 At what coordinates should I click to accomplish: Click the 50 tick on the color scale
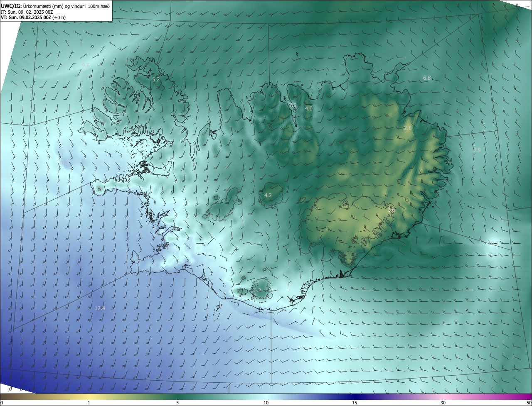(529, 403)
